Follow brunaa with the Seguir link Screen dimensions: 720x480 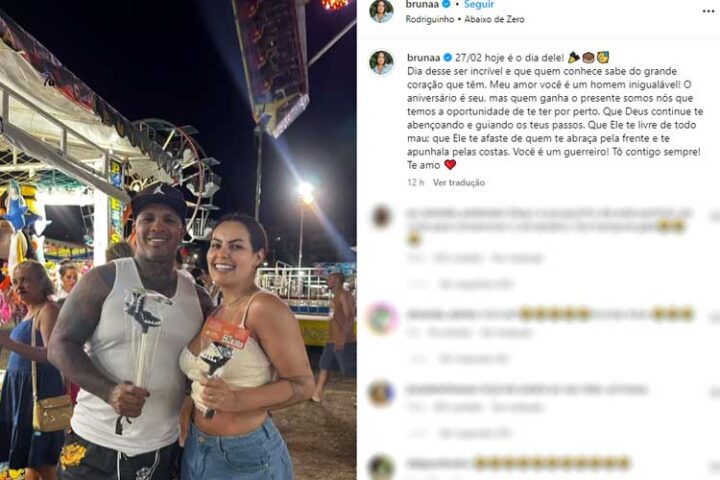479,5
